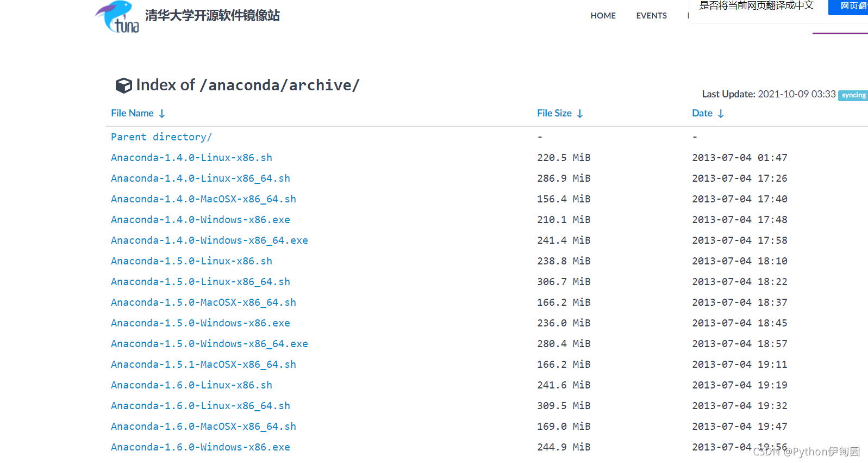Download Anaconda-1.6.0-Windows-x86.exe
Viewport: 868px width, 463px height.
tap(201, 447)
